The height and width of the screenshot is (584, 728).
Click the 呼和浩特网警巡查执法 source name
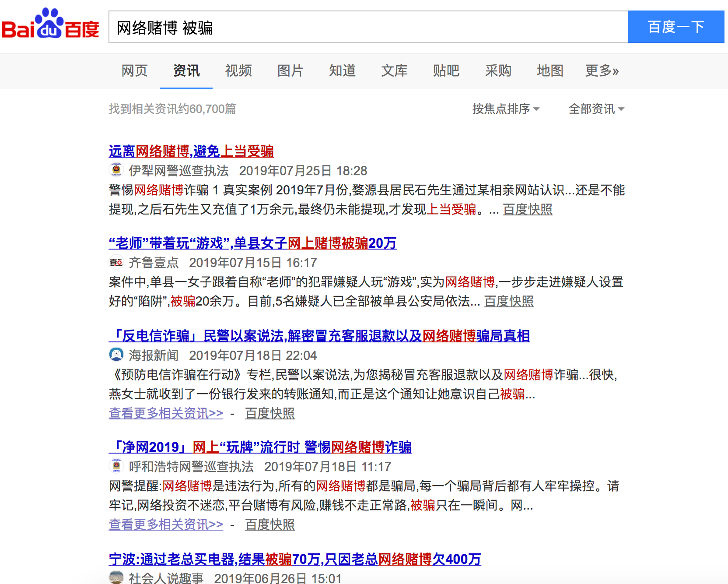[x=191, y=467]
